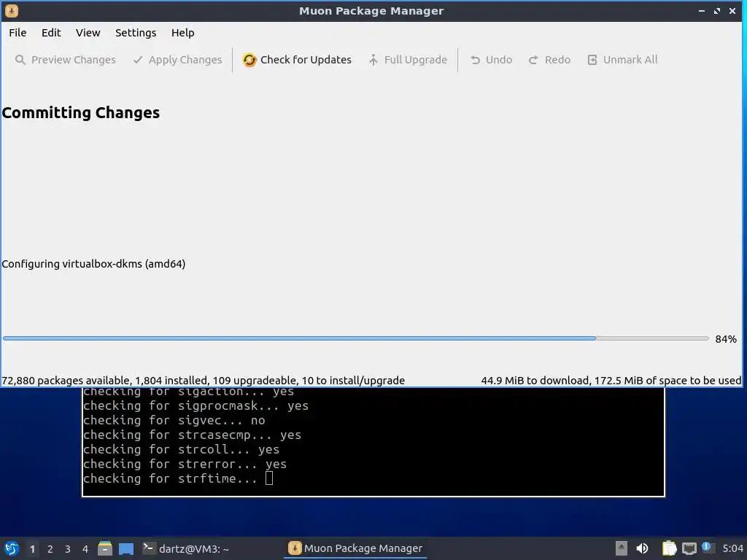
Task: Switch to workspace 2
Action: [x=50, y=549]
